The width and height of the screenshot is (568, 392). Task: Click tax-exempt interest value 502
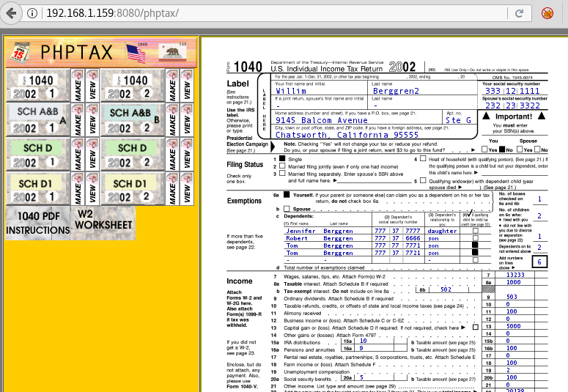(x=446, y=289)
